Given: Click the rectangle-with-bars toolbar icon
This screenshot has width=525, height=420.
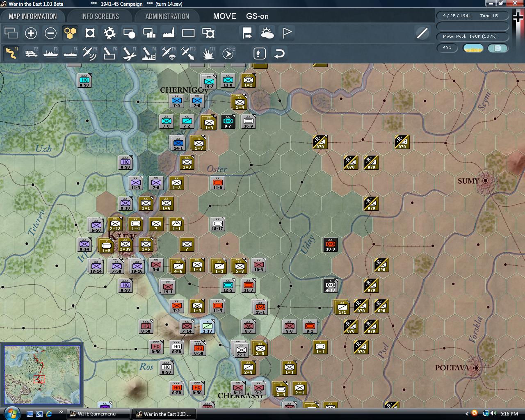Looking at the screenshot, I should 149,33.
